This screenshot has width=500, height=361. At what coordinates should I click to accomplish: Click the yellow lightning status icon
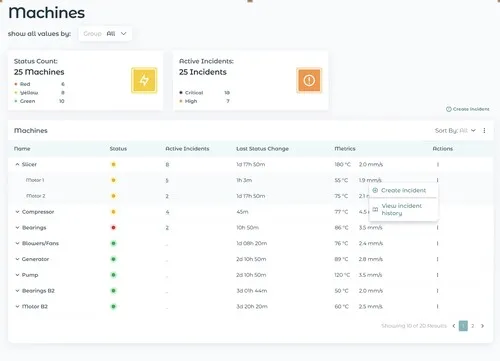coord(144,80)
